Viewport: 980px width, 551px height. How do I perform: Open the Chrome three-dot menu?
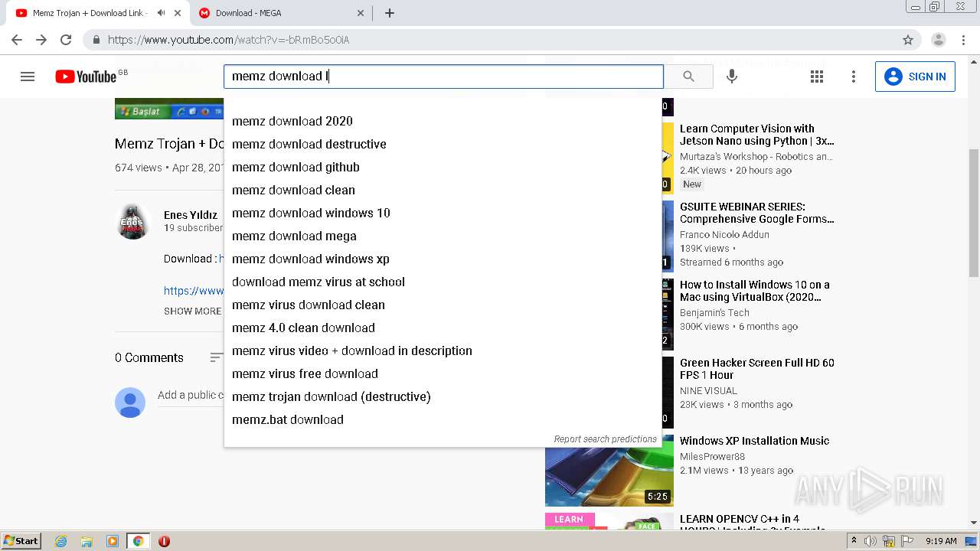pyautogui.click(x=964, y=40)
